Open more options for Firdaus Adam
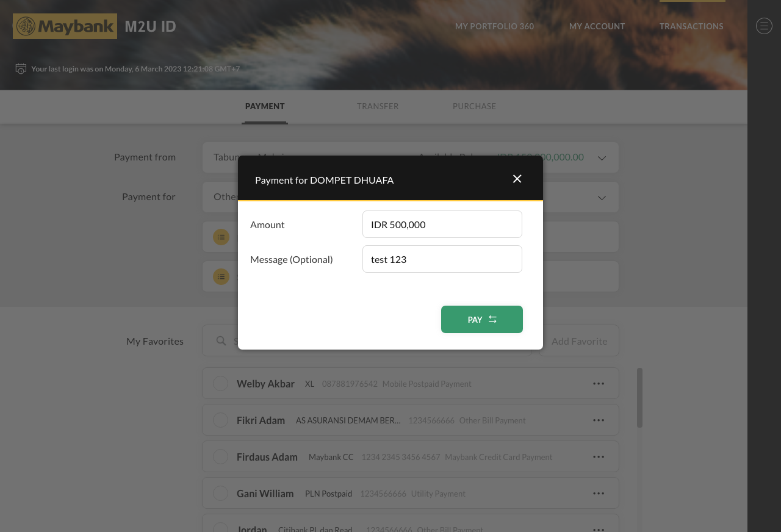 coord(599,456)
